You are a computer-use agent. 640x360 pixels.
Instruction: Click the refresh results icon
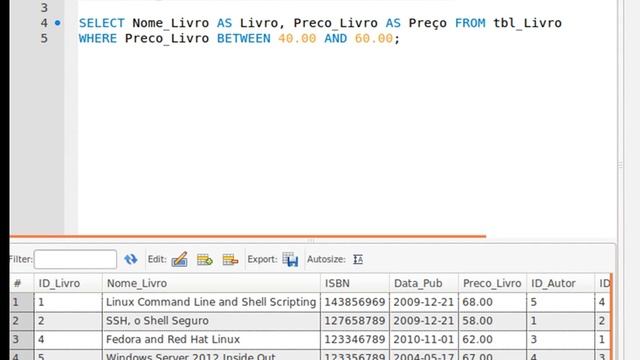point(131,259)
